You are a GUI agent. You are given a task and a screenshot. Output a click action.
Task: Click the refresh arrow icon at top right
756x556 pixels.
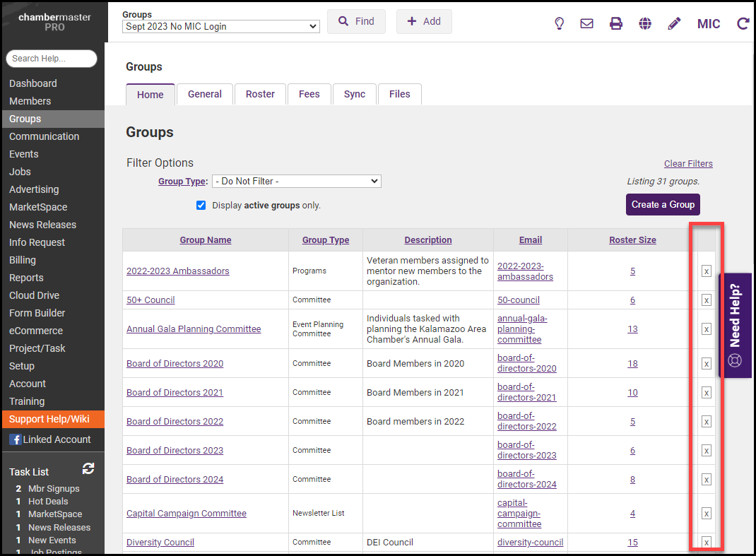743,23
